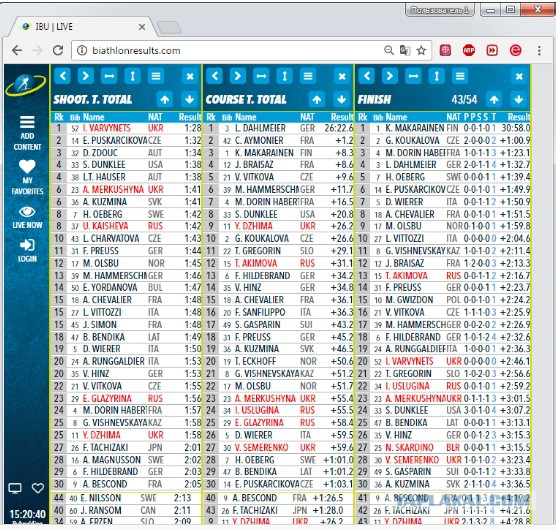Sort Shoot. T. Total by Name column
The width and height of the screenshot is (556, 530).
click(x=94, y=117)
